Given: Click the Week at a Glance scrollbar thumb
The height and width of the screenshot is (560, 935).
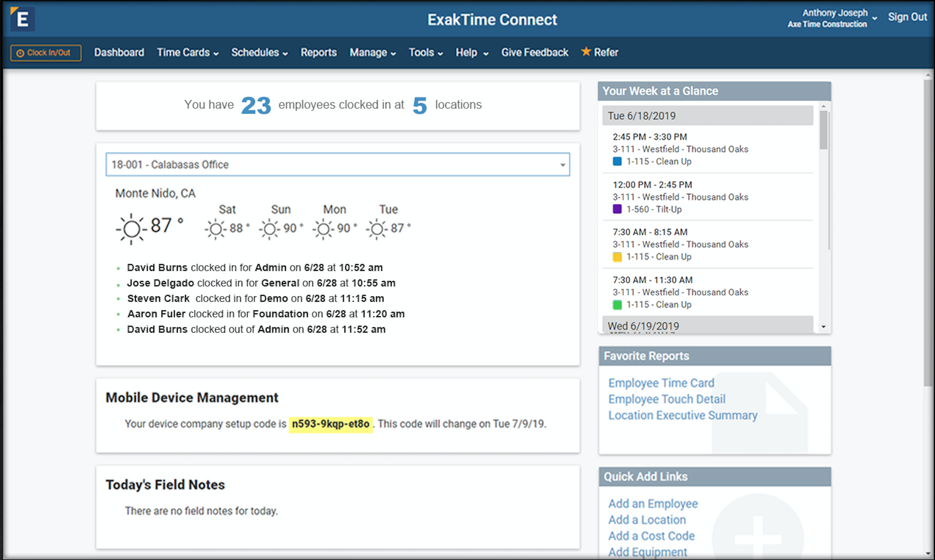Looking at the screenshot, I should coord(824,130).
